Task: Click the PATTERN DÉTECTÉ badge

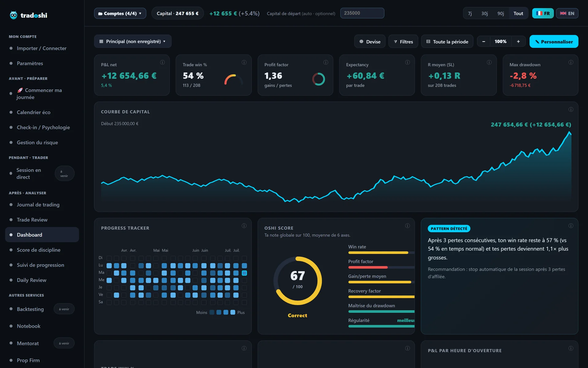Action: click(449, 228)
